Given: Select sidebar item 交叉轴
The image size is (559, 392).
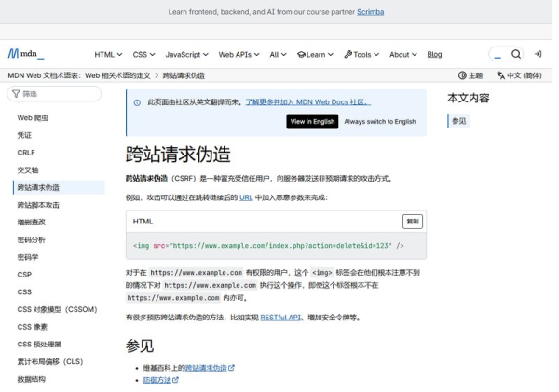Looking at the screenshot, I should [x=28, y=170].
